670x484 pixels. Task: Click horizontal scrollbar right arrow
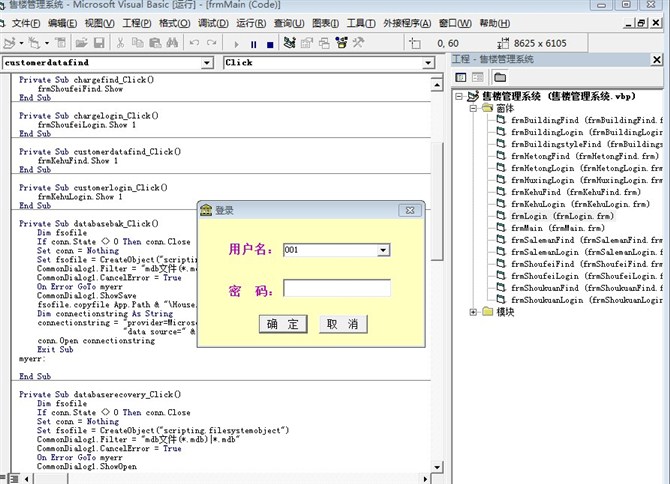tap(425, 479)
